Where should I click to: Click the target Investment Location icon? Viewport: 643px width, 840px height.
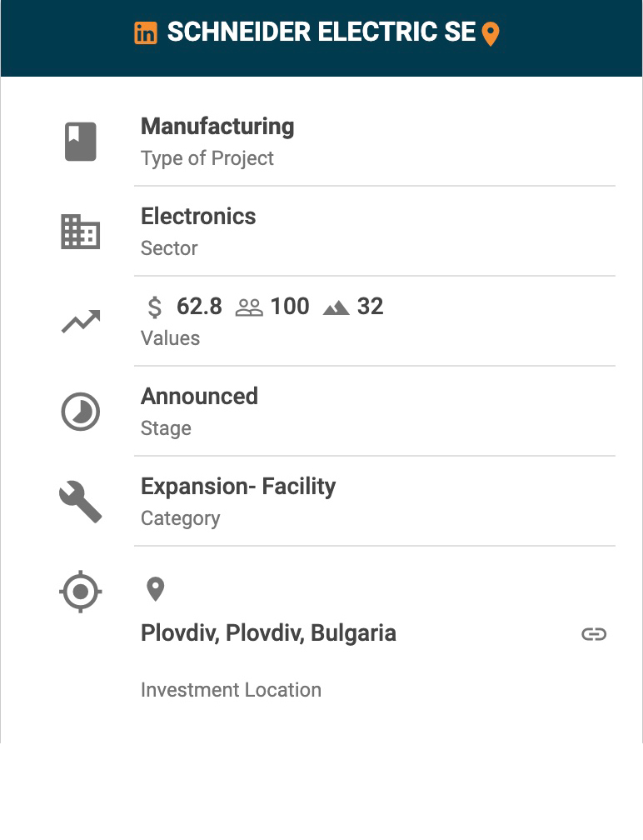81,592
